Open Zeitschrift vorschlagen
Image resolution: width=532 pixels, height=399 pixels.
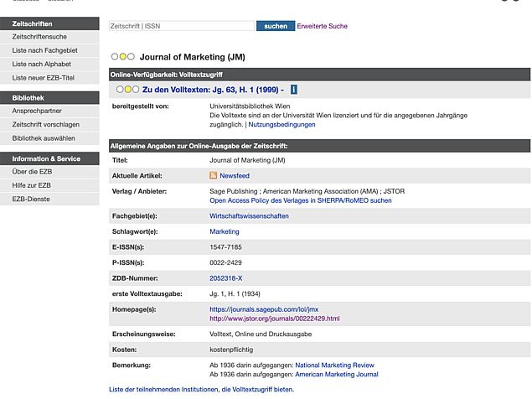coord(49,125)
